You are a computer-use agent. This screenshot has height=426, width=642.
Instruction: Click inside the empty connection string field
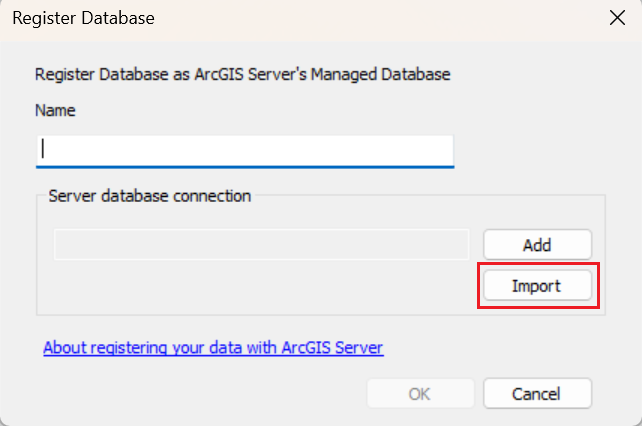click(x=261, y=245)
